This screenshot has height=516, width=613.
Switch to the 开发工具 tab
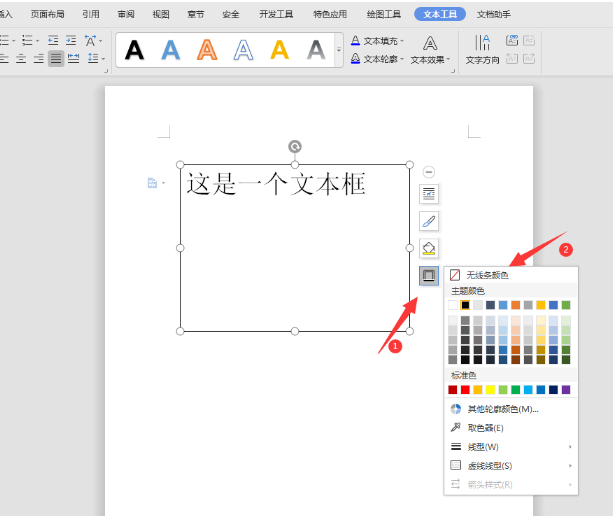tap(276, 14)
